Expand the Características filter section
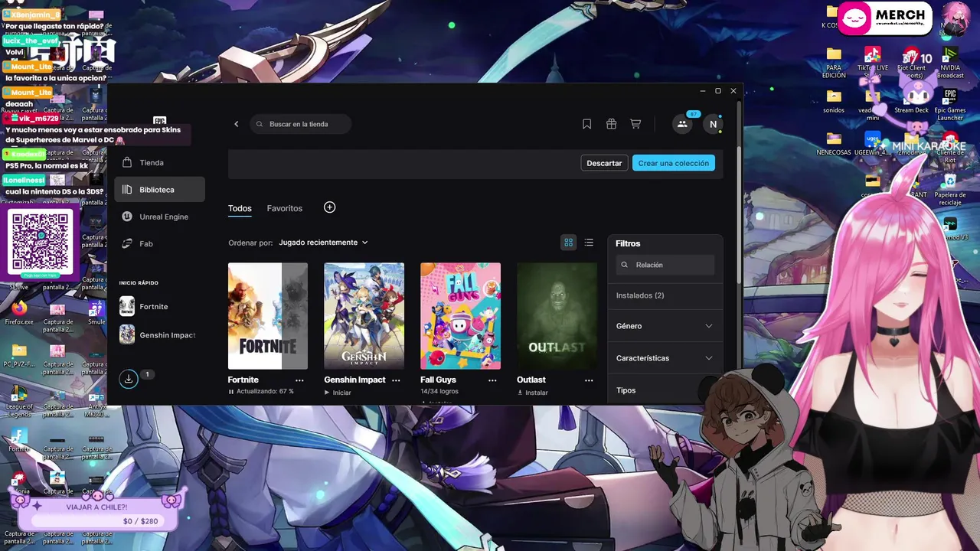This screenshot has width=980, height=551. (x=665, y=358)
